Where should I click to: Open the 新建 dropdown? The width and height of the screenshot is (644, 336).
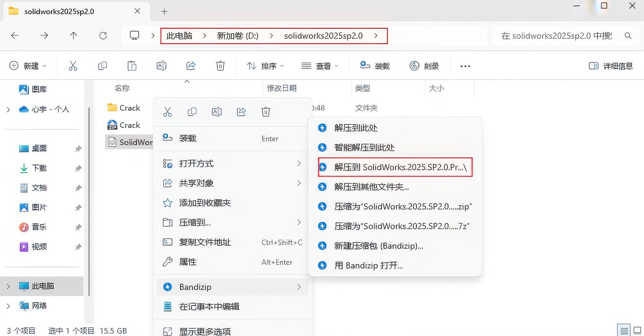click(x=28, y=66)
